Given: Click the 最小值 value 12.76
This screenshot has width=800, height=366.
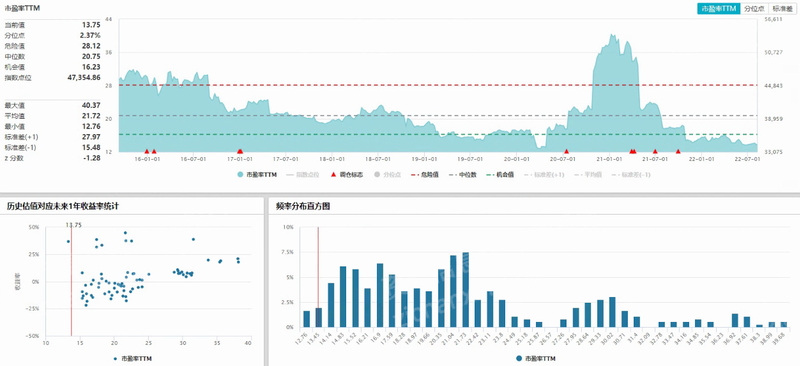Looking at the screenshot, I should tap(91, 126).
